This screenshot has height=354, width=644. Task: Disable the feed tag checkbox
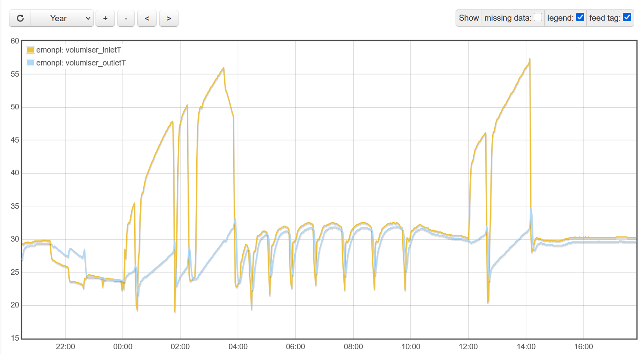[x=627, y=17]
